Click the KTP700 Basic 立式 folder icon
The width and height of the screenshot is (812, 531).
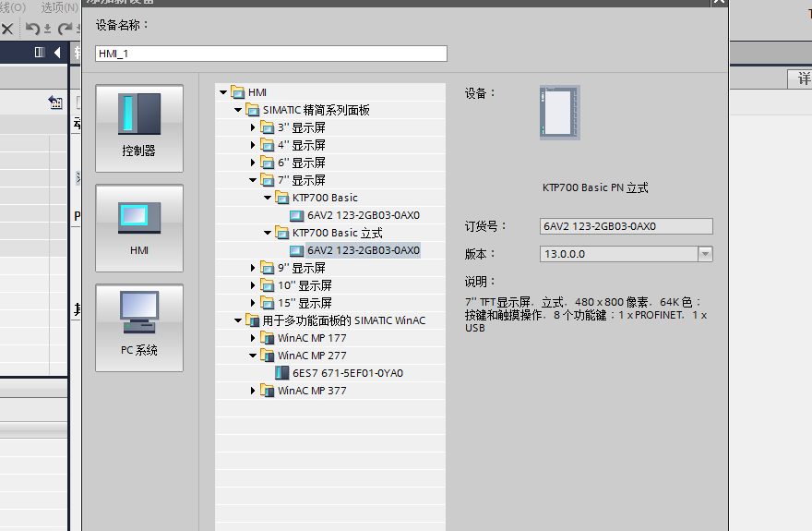pos(282,233)
